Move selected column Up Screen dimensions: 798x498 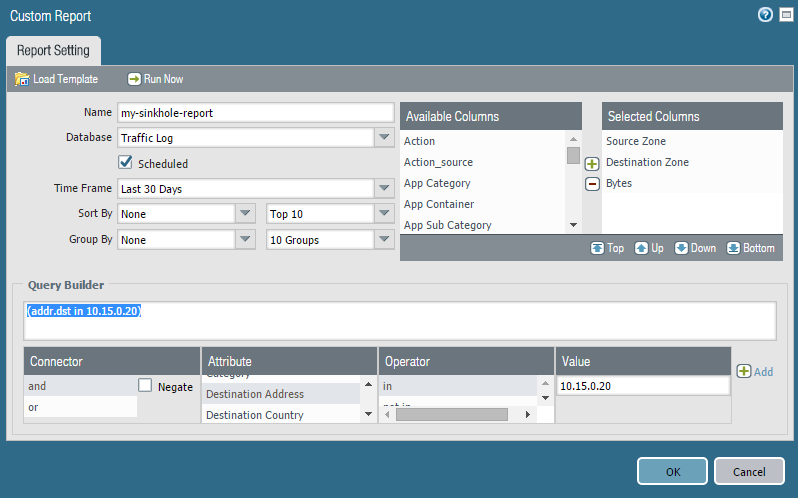tap(649, 248)
